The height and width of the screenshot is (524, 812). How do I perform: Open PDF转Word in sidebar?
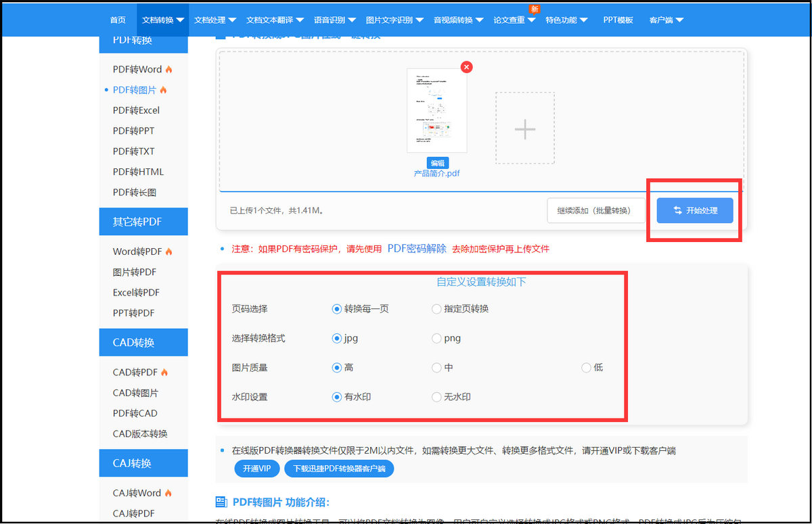point(137,70)
